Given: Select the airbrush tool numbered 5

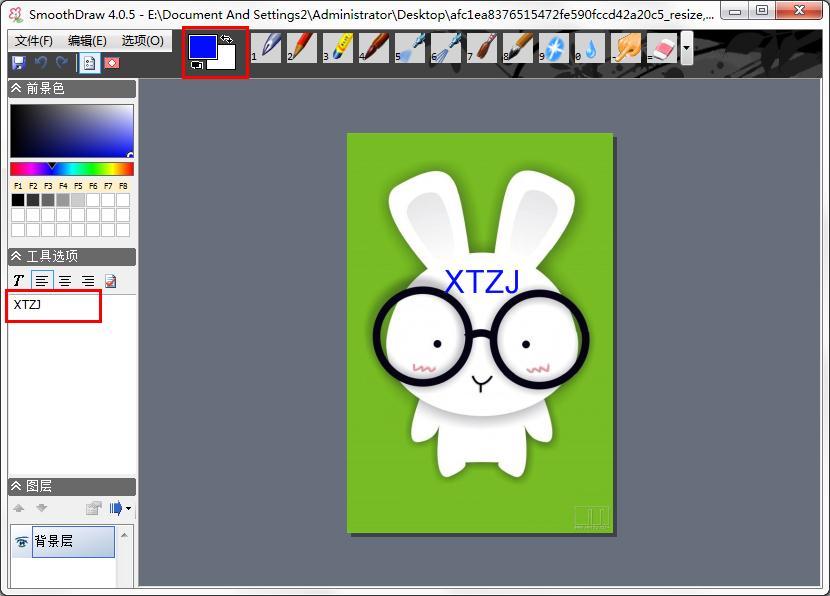Looking at the screenshot, I should (410, 48).
